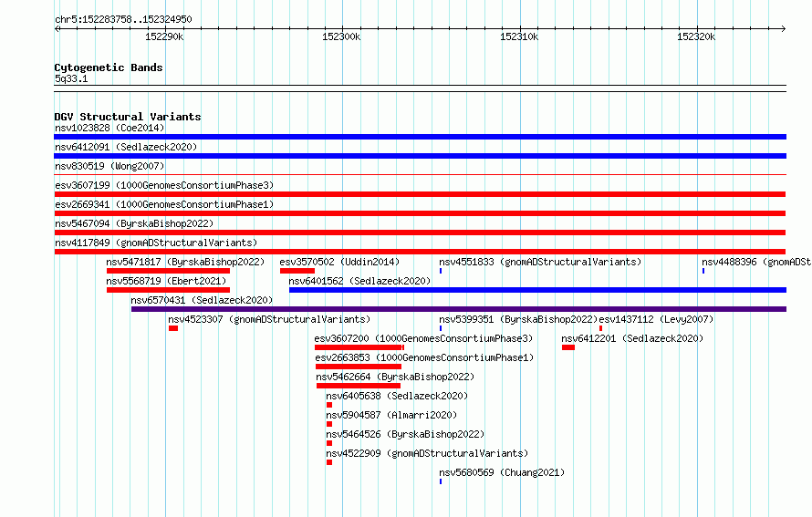812x517 pixels.
Task: Select nsv5680569 (Chuang2021) label
Action: coord(502,472)
